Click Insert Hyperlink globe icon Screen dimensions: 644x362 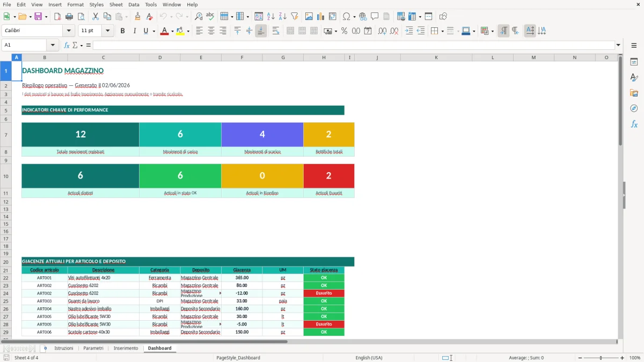pyautogui.click(x=363, y=17)
